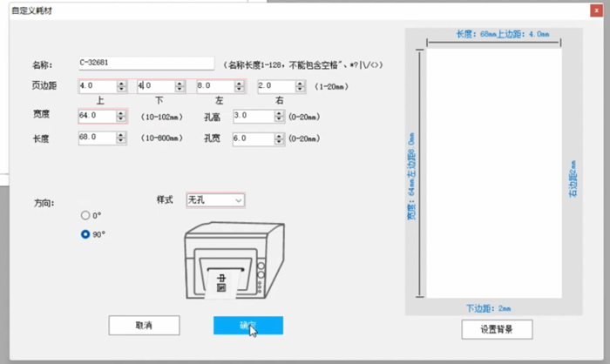Increase the top margin (上) spinner up arrow

coord(122,84)
